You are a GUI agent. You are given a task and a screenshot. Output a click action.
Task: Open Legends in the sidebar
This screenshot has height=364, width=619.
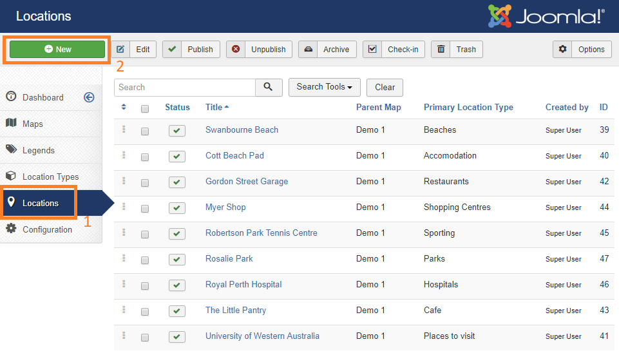pyautogui.click(x=38, y=150)
